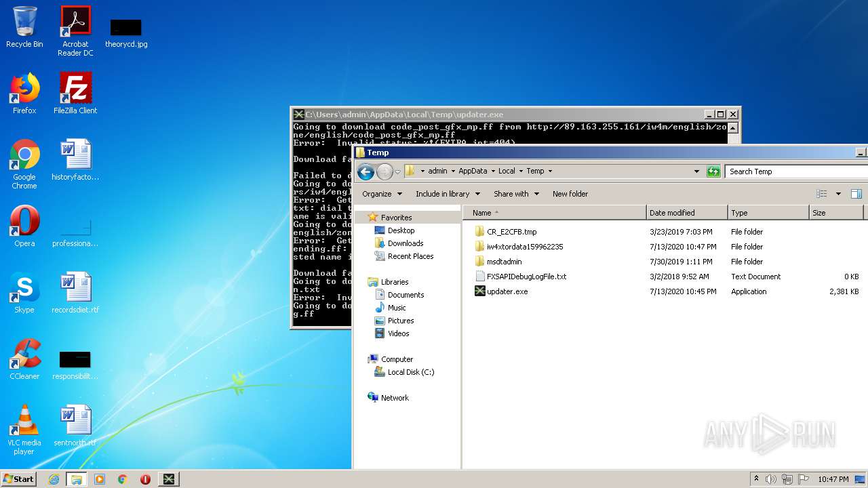
Task: Select CR_E2CFB.tmp folder
Action: pos(511,232)
